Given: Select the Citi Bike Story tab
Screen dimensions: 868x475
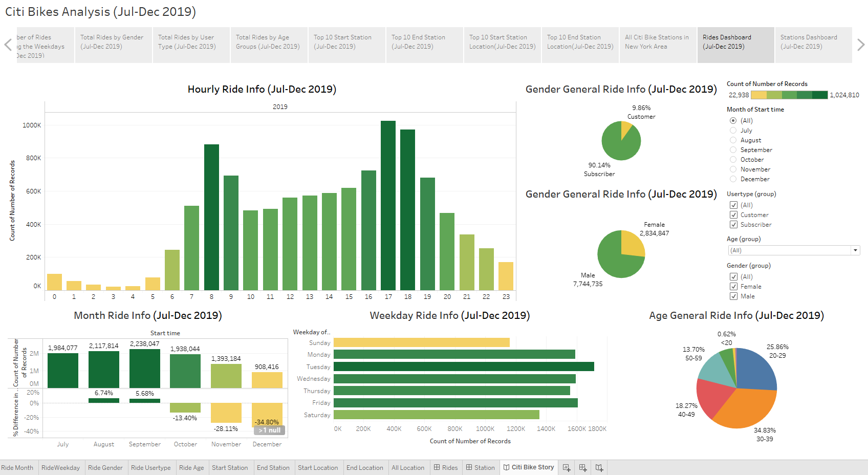Looking at the screenshot, I should [529, 467].
